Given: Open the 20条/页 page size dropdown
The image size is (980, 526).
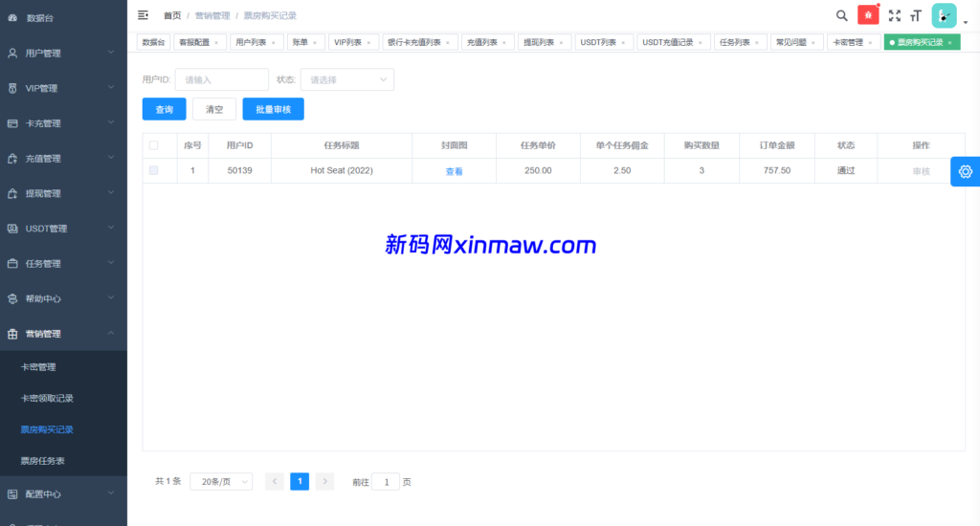Looking at the screenshot, I should click(221, 481).
